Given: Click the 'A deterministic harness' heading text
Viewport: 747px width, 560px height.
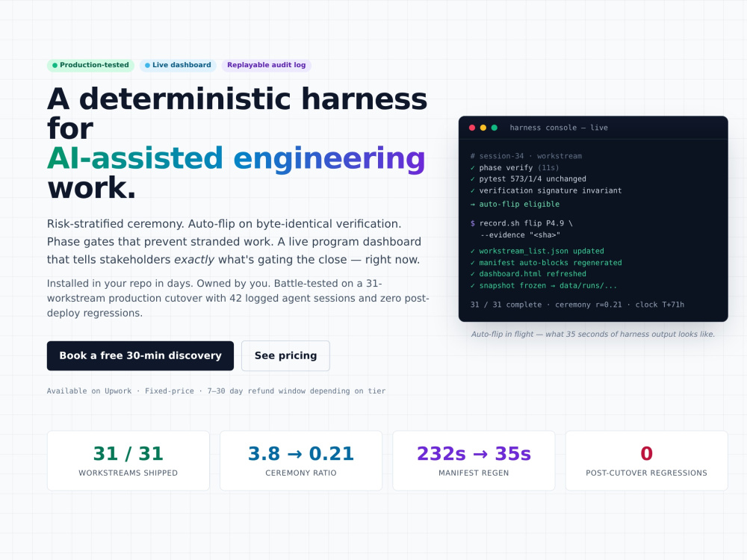Looking at the screenshot, I should pyautogui.click(x=238, y=99).
